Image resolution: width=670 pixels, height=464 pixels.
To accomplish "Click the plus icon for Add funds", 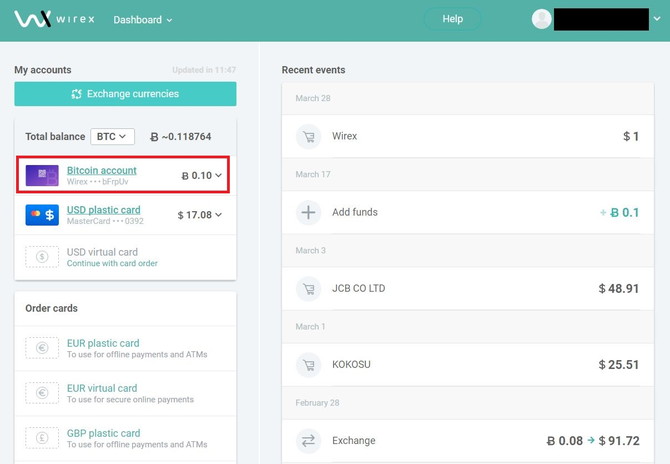I will tap(309, 212).
